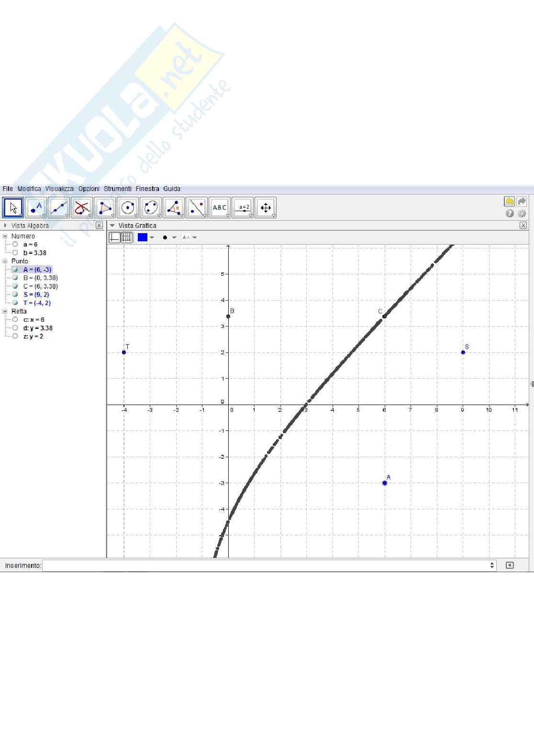The width and height of the screenshot is (534, 756).
Task: Toggle the axes display button
Action: click(115, 237)
